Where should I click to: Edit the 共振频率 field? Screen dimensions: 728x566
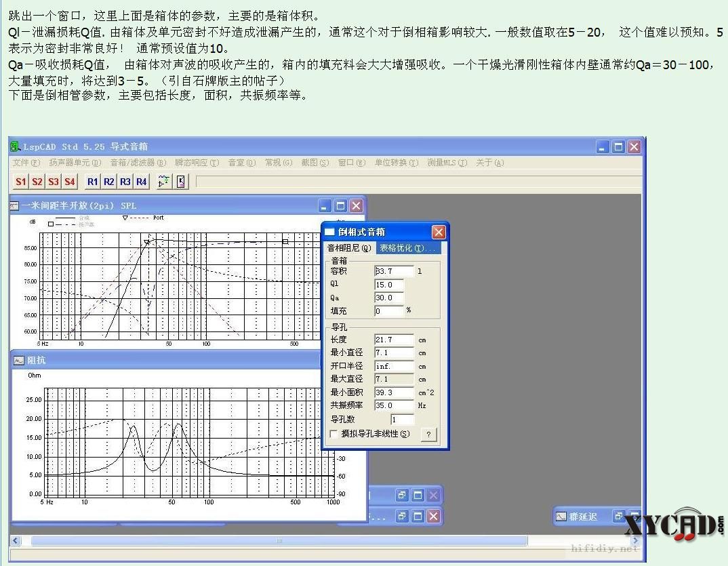[394, 405]
